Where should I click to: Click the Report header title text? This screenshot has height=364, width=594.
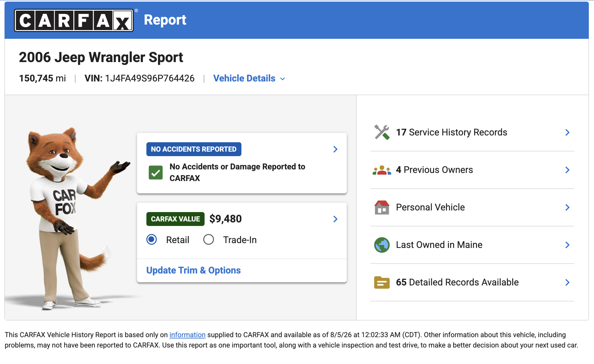click(165, 20)
